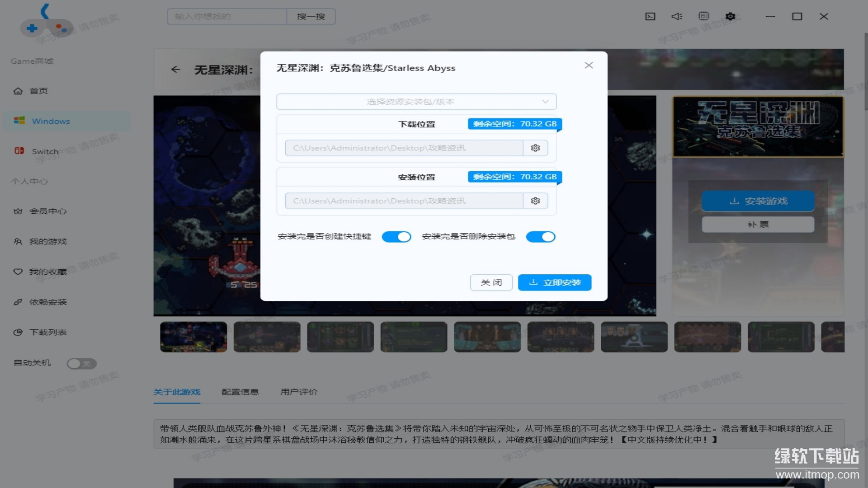The width and height of the screenshot is (868, 488).
Task: Switch to 用户评价 tab
Action: (x=299, y=392)
